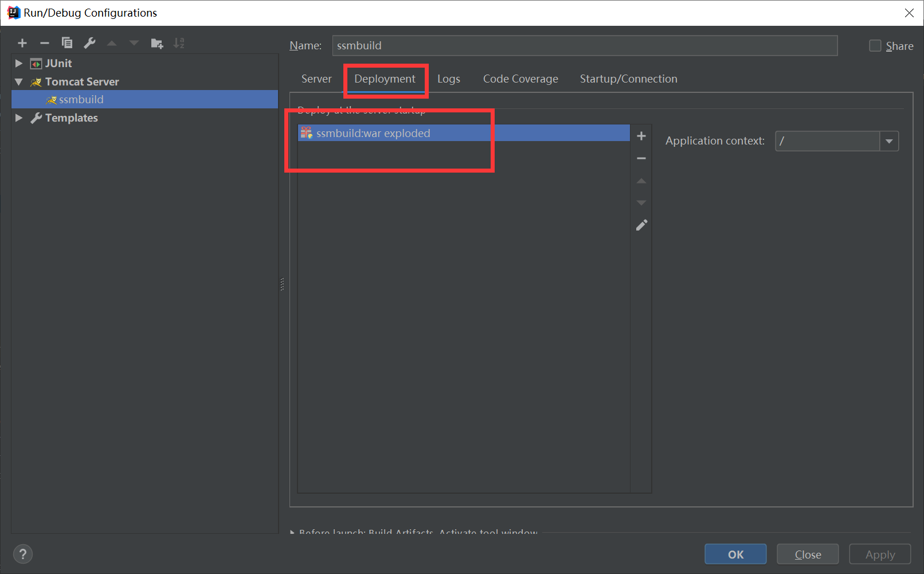Click the IntelliJ logo in title bar
This screenshot has height=574, width=924.
(x=14, y=13)
